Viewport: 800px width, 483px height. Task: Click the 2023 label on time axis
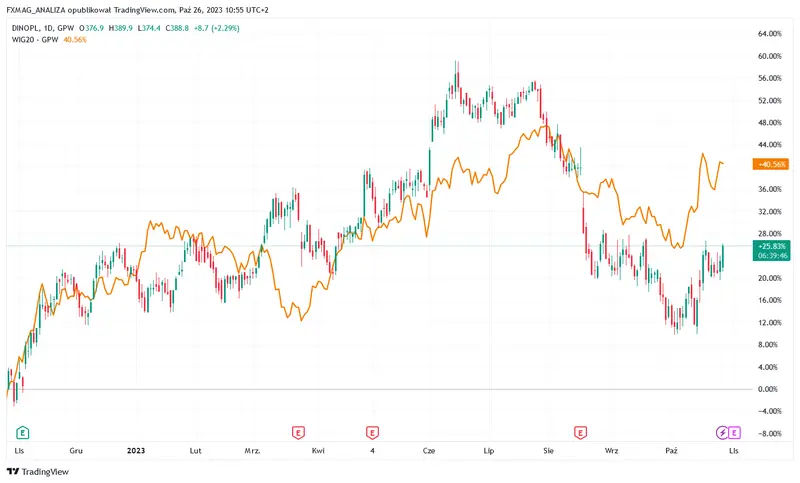coord(137,451)
